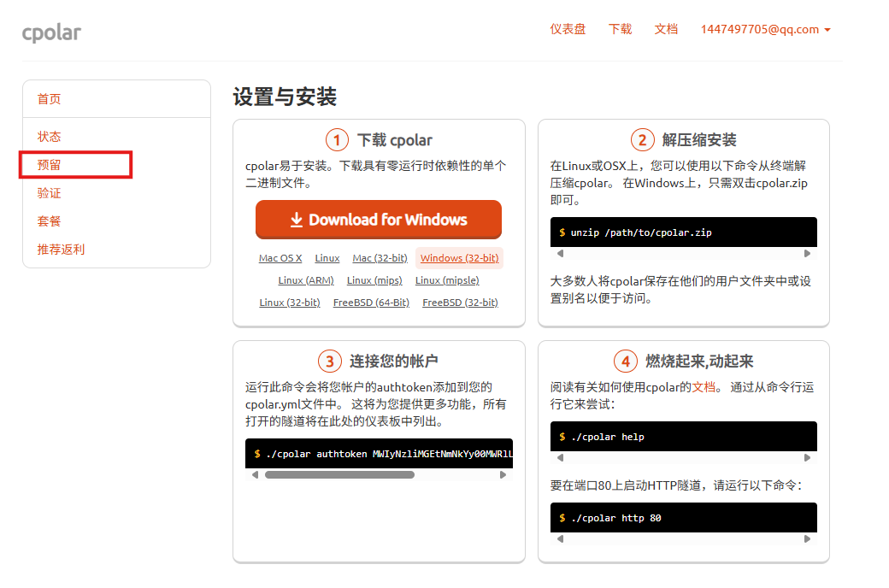Choose the Linux download link
Viewport: 889px width, 588px height.
pos(327,258)
